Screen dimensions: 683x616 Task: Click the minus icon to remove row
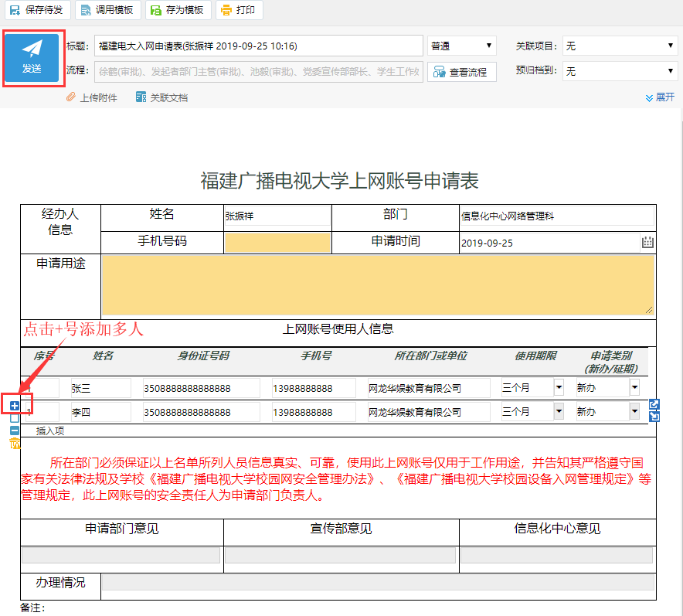pyautogui.click(x=15, y=431)
